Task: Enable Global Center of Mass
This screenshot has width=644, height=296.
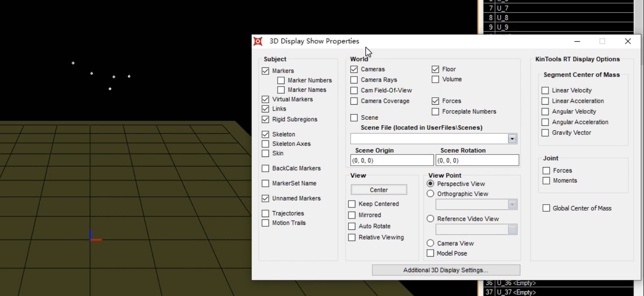Action: [x=546, y=208]
